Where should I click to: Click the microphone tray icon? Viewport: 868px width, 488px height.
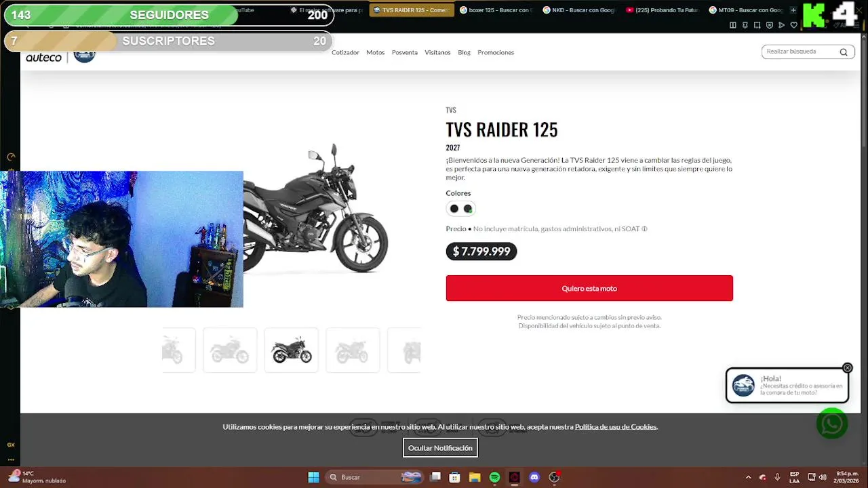[777, 477]
